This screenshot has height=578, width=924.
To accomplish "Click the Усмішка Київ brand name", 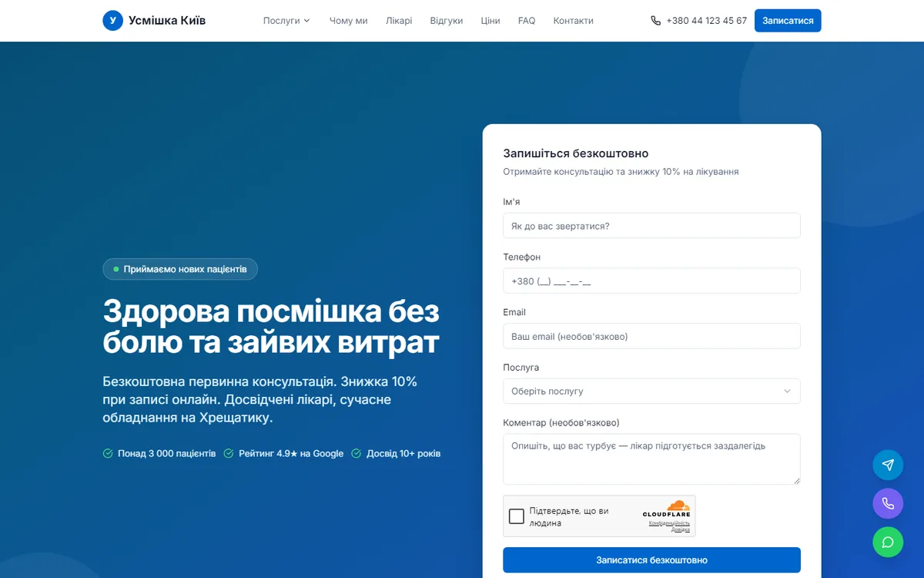I will coord(167,21).
